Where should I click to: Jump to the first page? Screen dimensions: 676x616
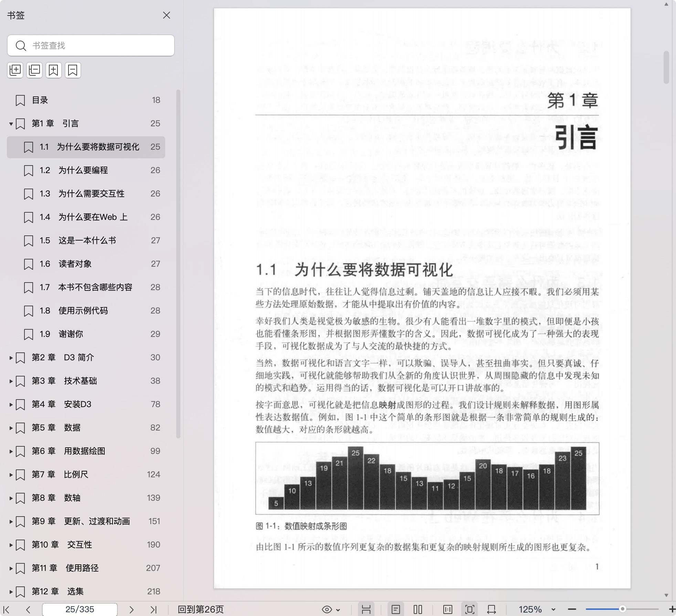click(x=6, y=609)
